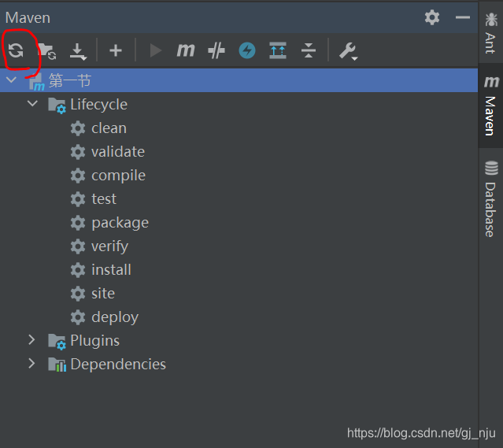Click the Lifecycle folder icon
The image size is (503, 448).
click(57, 106)
